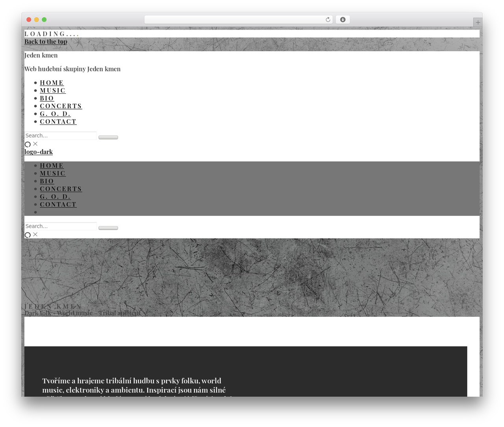This screenshot has width=504, height=427.
Task: Open CONCERTS in the white-background menu
Action: click(61, 106)
